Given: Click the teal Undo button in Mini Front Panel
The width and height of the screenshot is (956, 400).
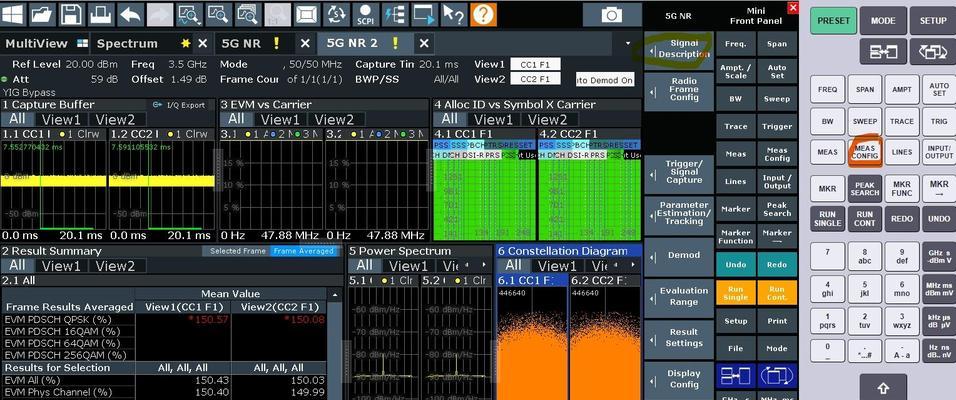Looking at the screenshot, I should (735, 265).
